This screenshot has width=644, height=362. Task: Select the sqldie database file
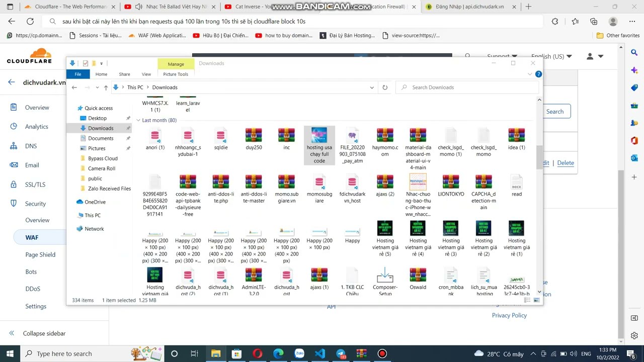(x=221, y=139)
